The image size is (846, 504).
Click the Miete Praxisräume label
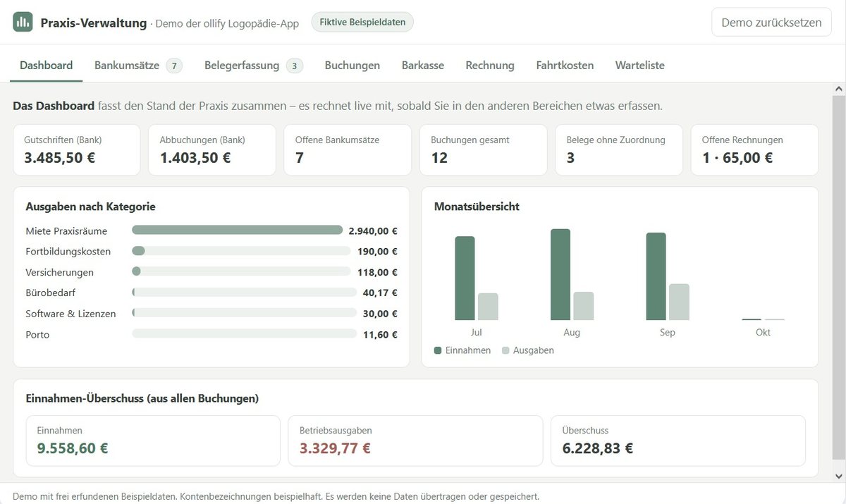click(66, 231)
